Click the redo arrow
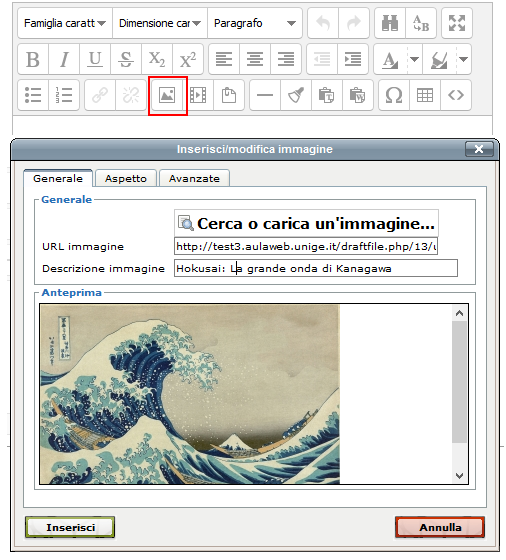This screenshot has width=506, height=560. click(x=354, y=23)
